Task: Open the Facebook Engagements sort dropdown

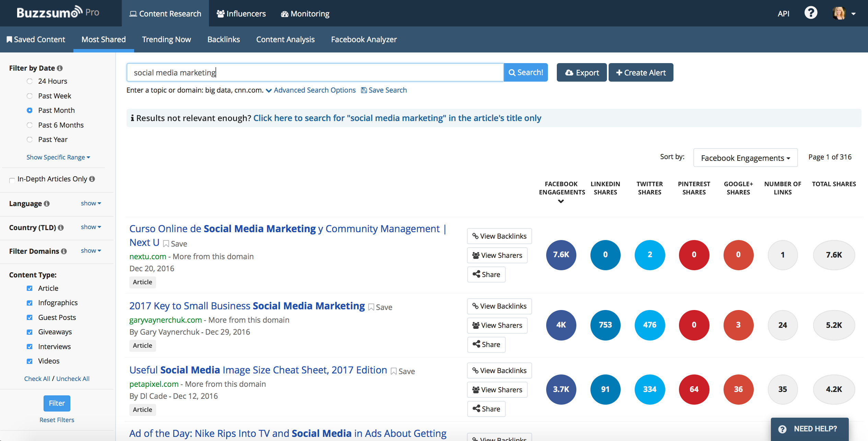Action: pos(745,158)
